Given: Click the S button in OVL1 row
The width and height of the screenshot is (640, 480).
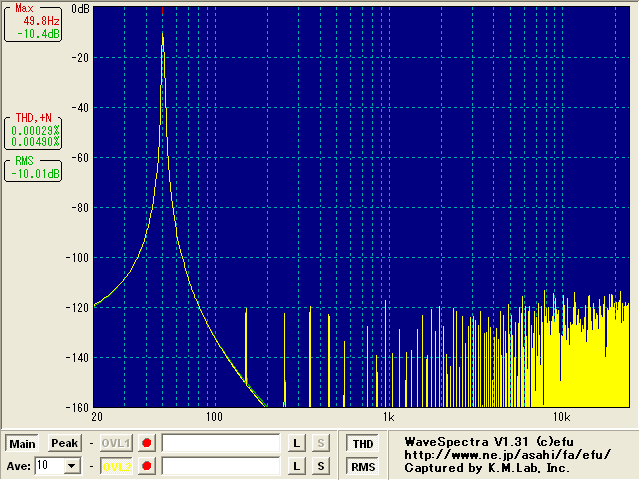Looking at the screenshot, I should point(321,443).
